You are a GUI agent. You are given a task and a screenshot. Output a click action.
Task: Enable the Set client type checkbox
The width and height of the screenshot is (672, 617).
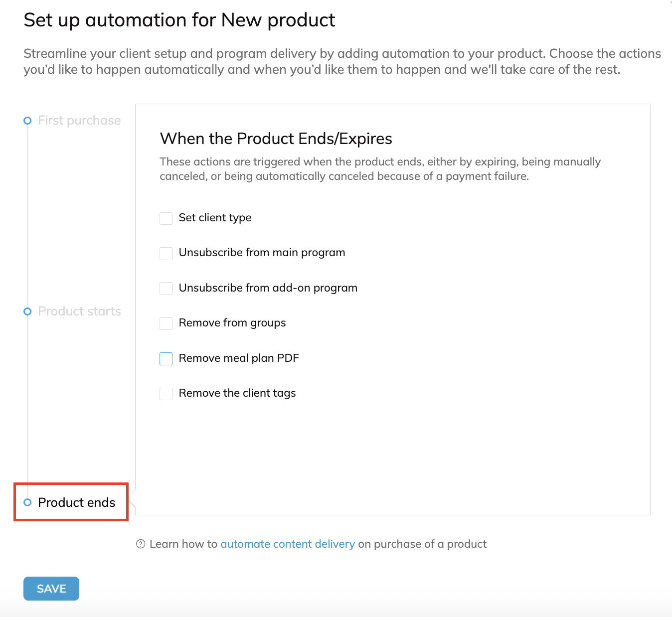(166, 218)
